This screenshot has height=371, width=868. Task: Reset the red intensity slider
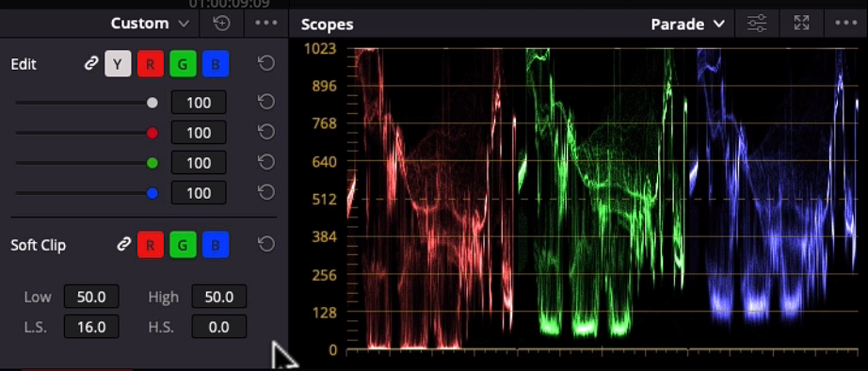point(266,133)
